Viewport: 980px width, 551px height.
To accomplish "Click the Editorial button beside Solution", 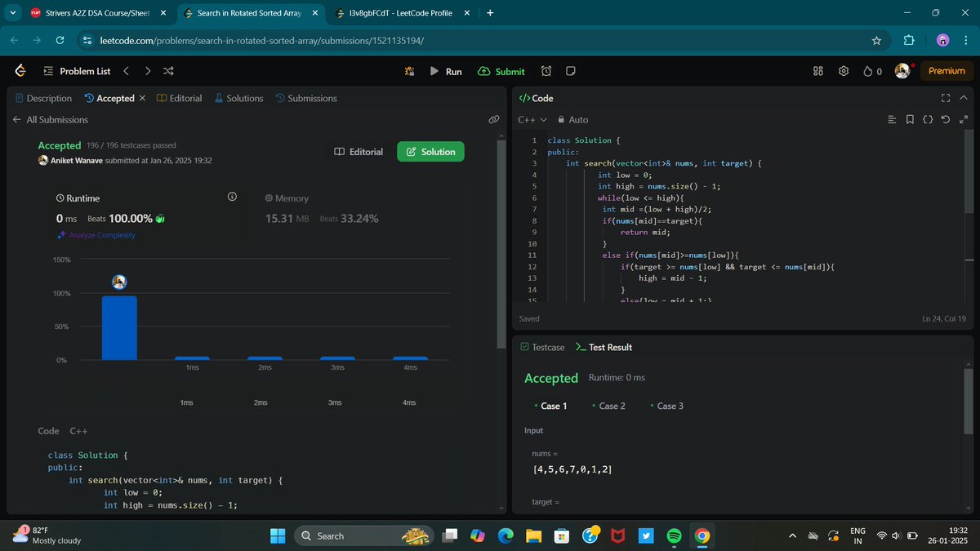I will point(359,152).
